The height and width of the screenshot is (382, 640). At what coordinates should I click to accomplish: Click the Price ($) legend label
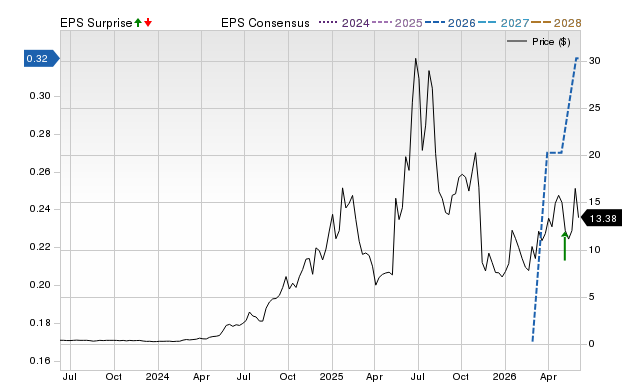(551, 42)
